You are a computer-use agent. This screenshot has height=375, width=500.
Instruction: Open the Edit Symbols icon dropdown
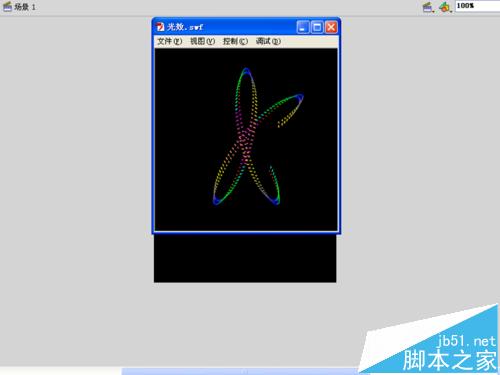(445, 7)
